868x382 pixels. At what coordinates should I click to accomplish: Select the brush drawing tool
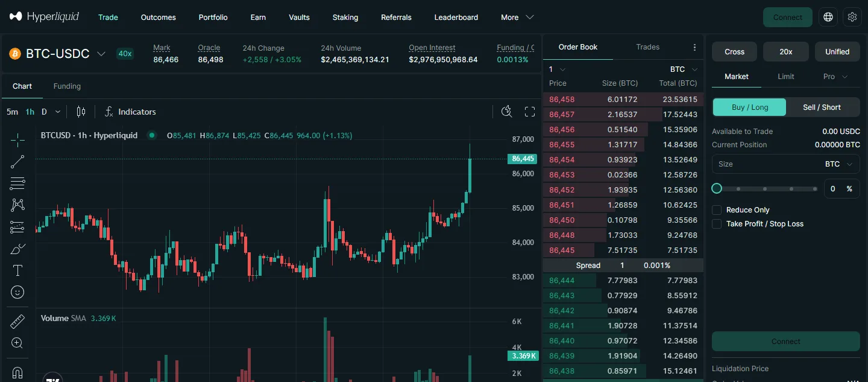click(17, 249)
